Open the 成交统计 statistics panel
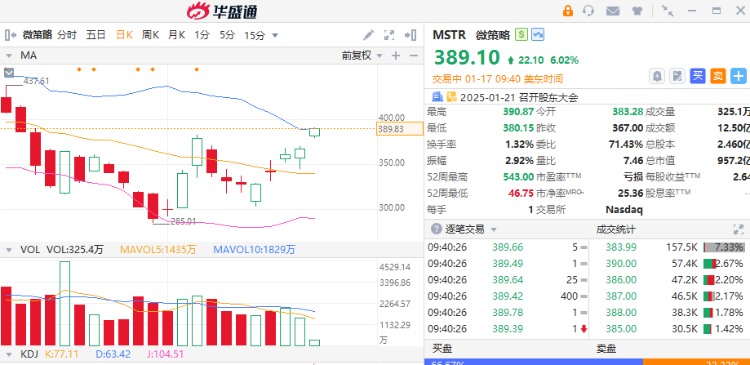The image size is (750, 365). pos(616,230)
